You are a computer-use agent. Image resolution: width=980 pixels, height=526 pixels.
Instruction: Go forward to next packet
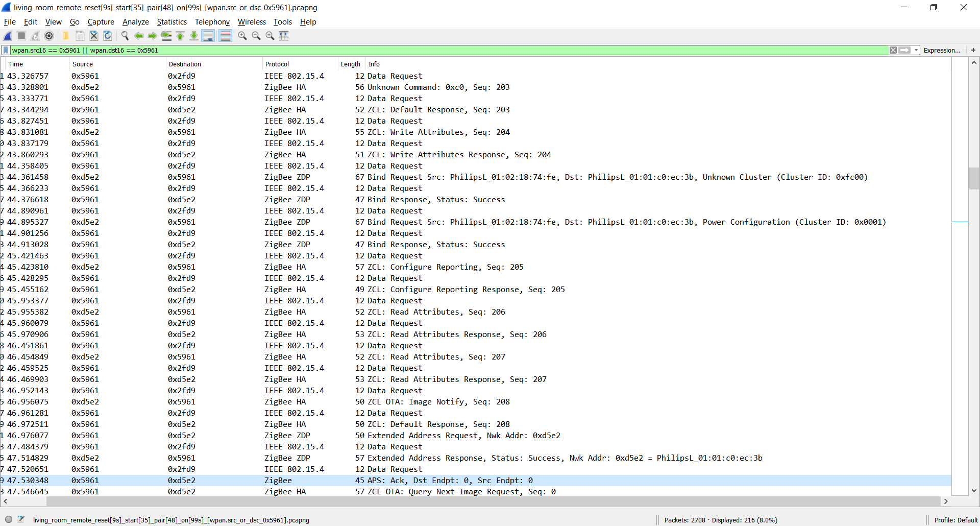[152, 36]
